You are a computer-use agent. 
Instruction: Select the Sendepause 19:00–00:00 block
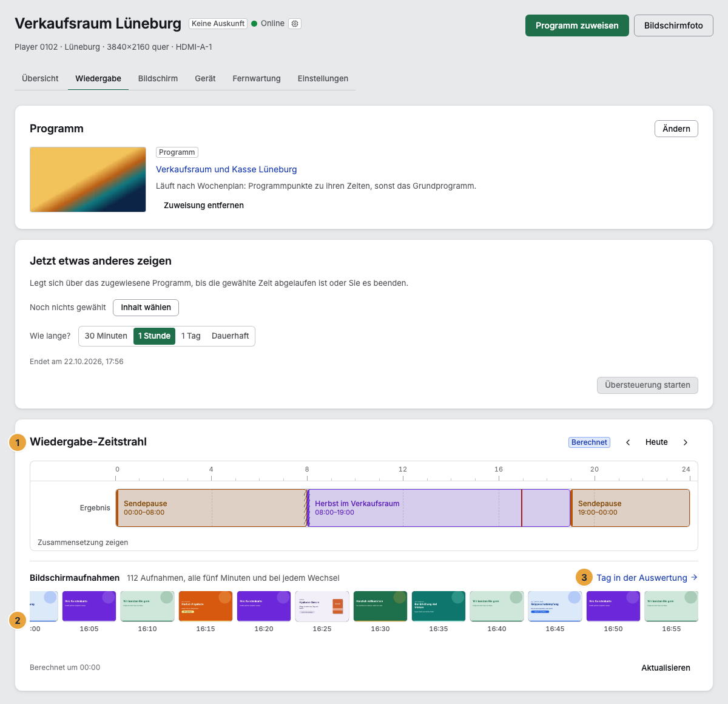630,508
